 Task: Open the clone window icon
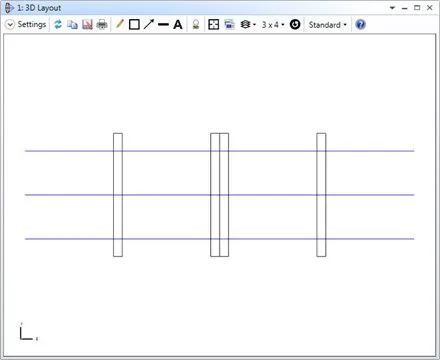[229, 25]
